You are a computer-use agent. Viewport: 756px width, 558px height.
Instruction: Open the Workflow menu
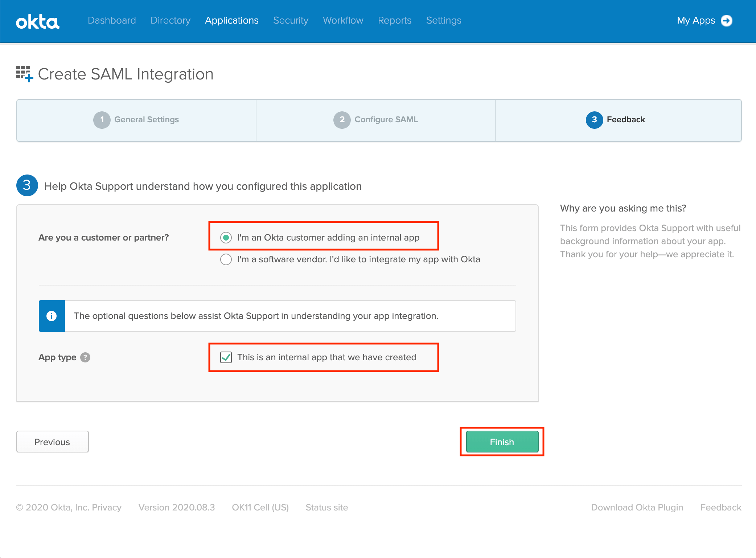click(342, 20)
